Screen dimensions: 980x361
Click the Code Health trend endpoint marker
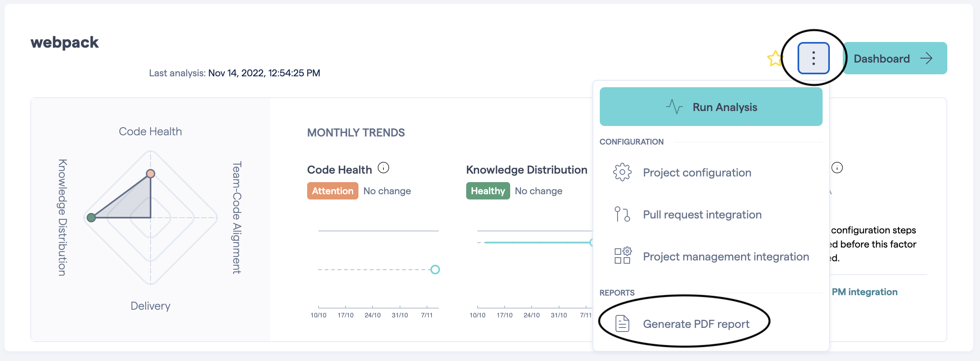(435, 269)
